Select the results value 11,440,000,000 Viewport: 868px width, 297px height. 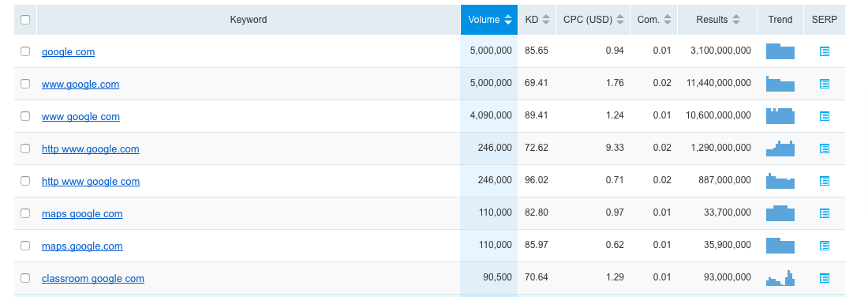pos(719,83)
